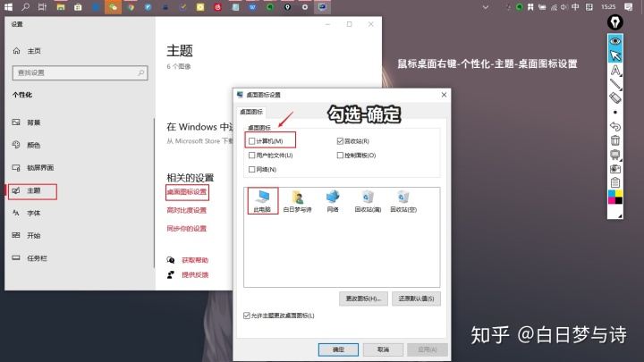Click the 还原默认值(S) button
644x362 pixels.
click(x=416, y=299)
